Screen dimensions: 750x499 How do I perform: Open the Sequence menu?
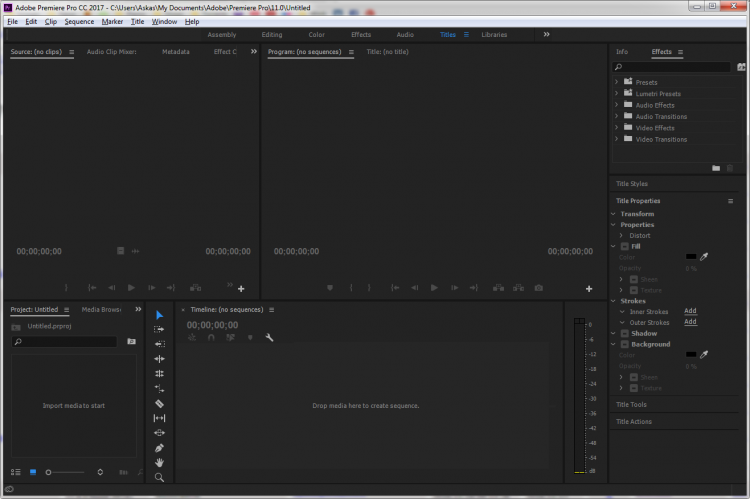[79, 21]
